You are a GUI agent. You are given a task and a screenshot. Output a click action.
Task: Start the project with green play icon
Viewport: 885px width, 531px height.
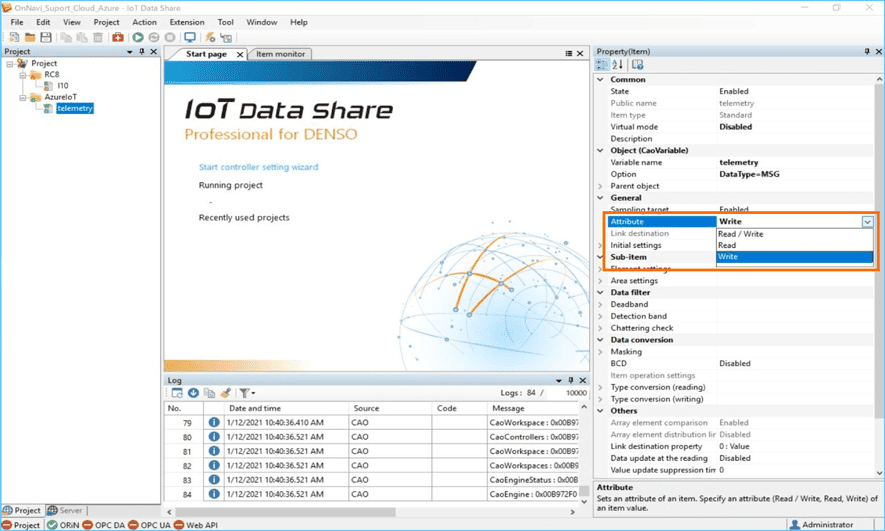pyautogui.click(x=138, y=37)
